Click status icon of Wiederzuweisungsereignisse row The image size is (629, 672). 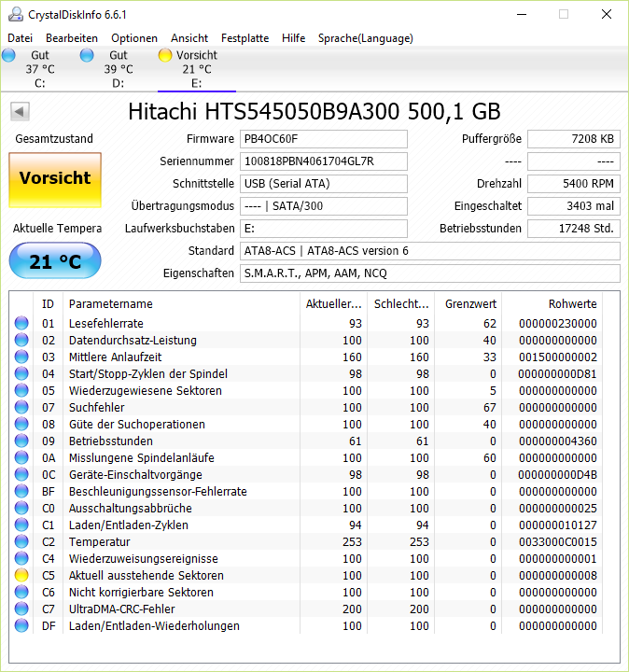click(x=21, y=558)
